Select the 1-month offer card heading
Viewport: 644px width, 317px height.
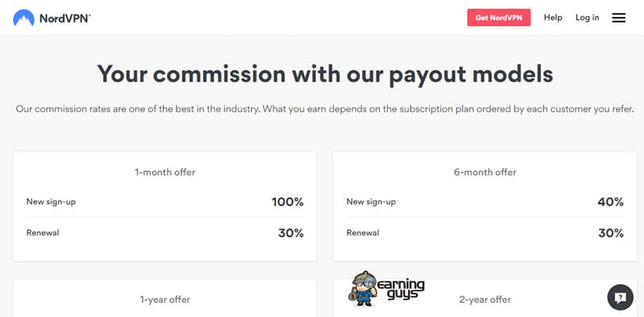pyautogui.click(x=165, y=172)
